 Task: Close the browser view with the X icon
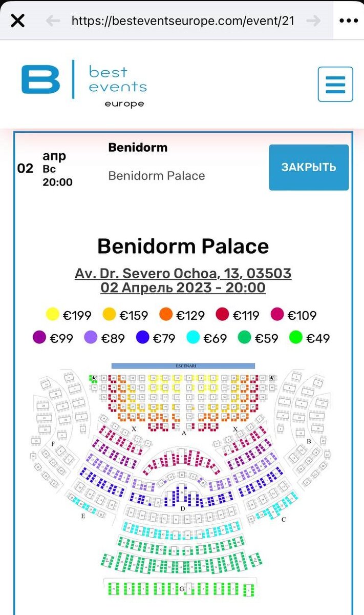[x=18, y=20]
